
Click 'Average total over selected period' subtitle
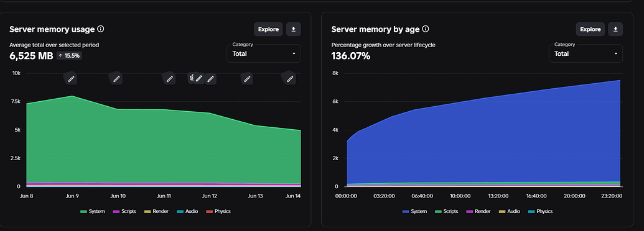54,45
